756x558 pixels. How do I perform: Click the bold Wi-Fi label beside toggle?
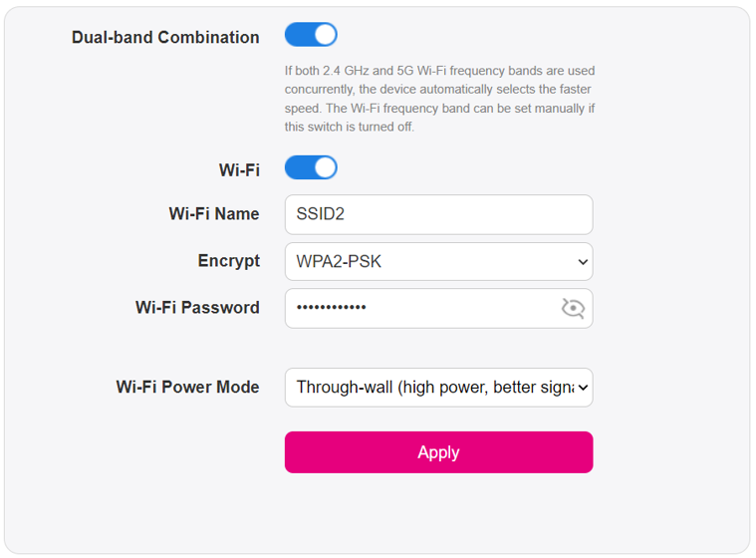[239, 170]
